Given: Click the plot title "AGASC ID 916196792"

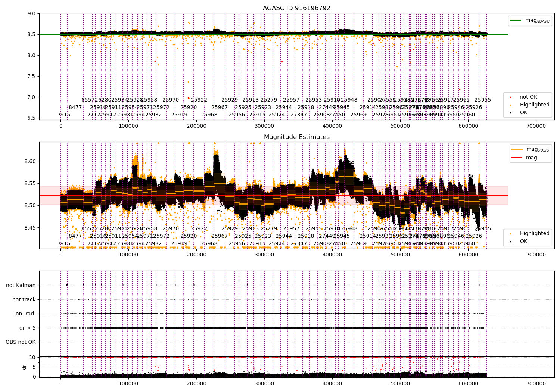Looking at the screenshot, I should click(296, 8).
